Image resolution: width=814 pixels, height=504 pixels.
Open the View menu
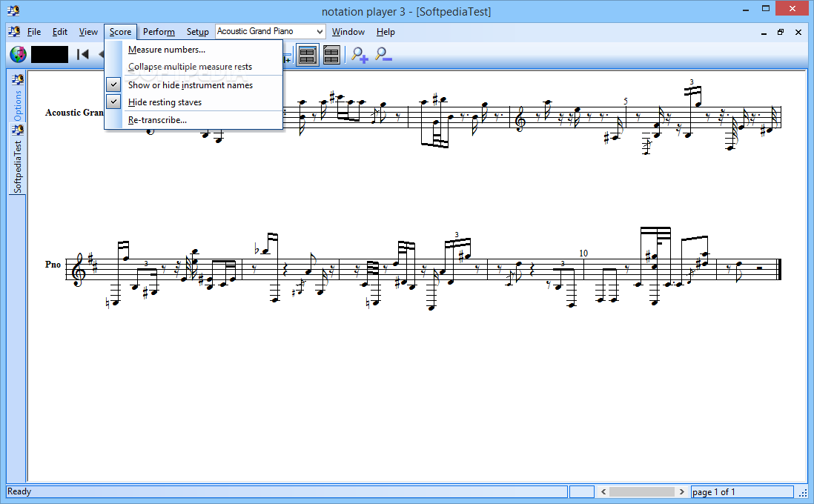click(x=88, y=32)
